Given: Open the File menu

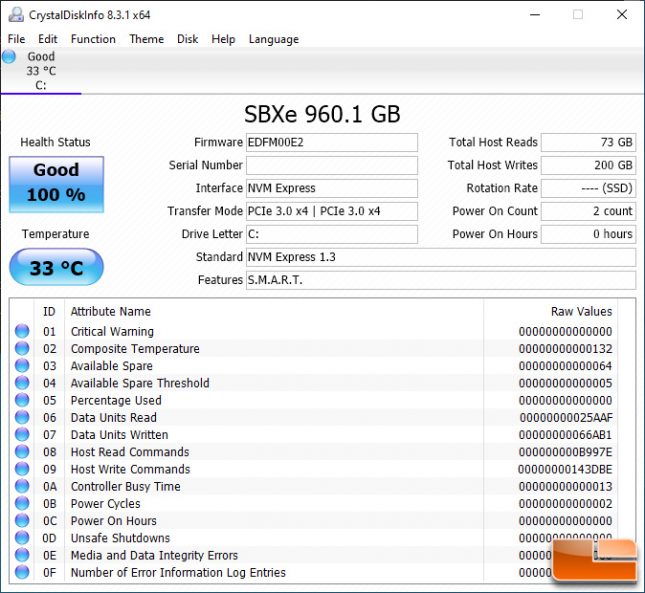Looking at the screenshot, I should coord(16,39).
